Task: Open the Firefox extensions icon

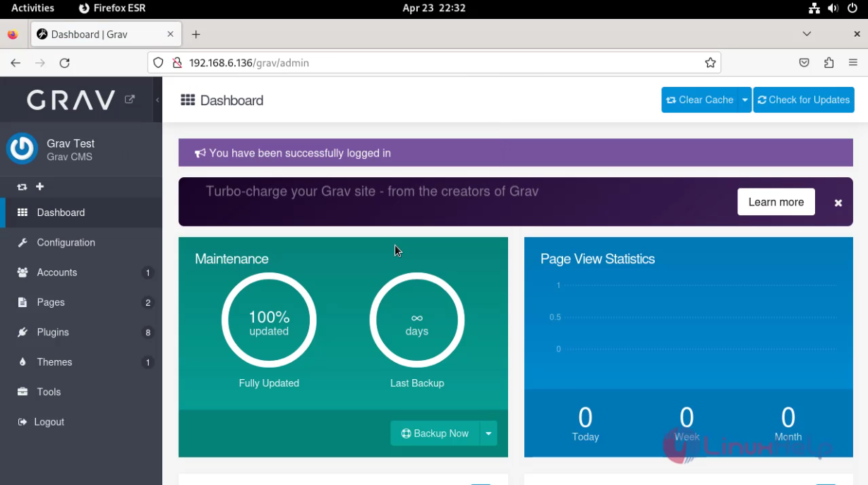Action: pos(828,63)
